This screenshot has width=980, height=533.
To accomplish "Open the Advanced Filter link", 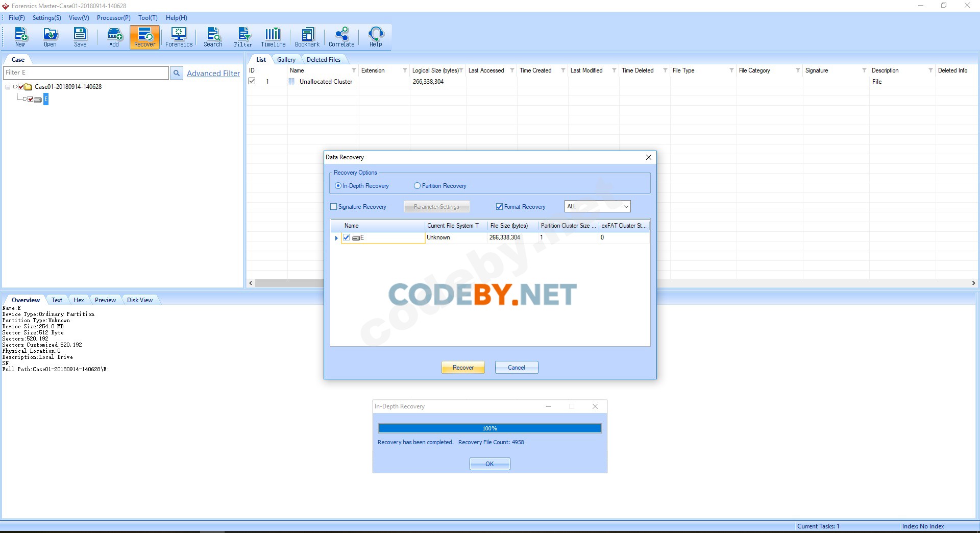I will click(213, 74).
